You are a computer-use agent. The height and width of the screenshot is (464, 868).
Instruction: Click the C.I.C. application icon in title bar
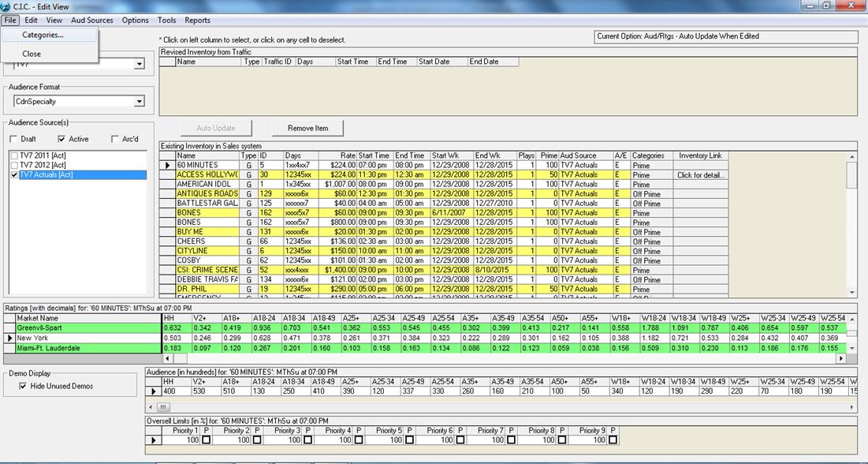[x=7, y=6]
